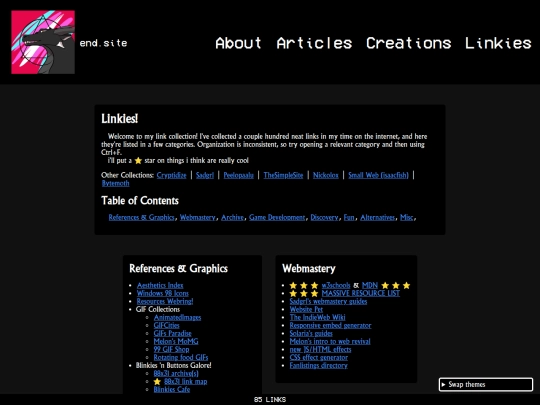The image size is (540, 405).
Task: Open the About page
Action: click(238, 43)
